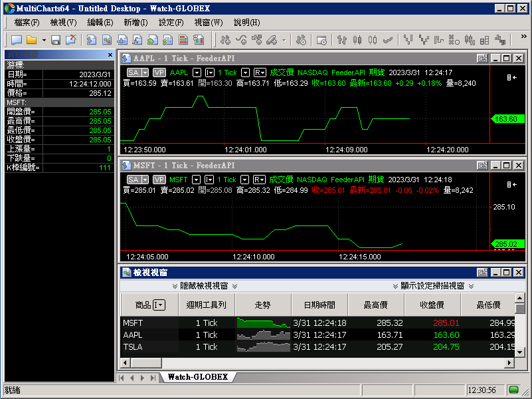Close desktop icon with red X

(x=71, y=40)
